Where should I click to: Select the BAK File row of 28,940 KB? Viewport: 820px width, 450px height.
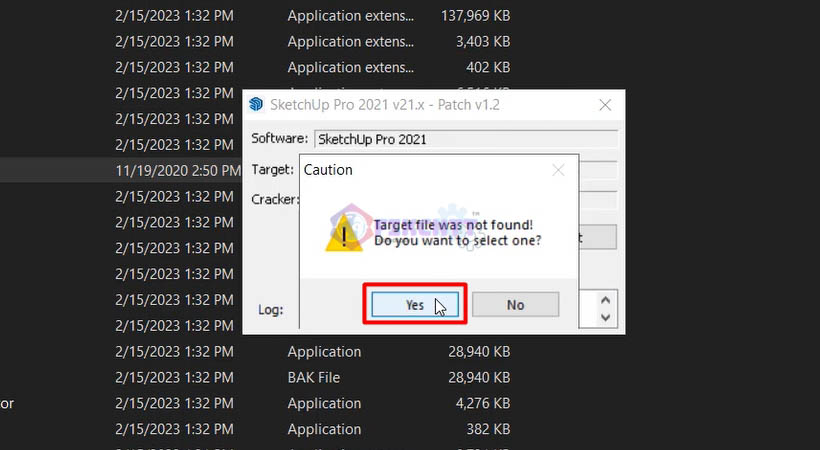click(x=255, y=377)
